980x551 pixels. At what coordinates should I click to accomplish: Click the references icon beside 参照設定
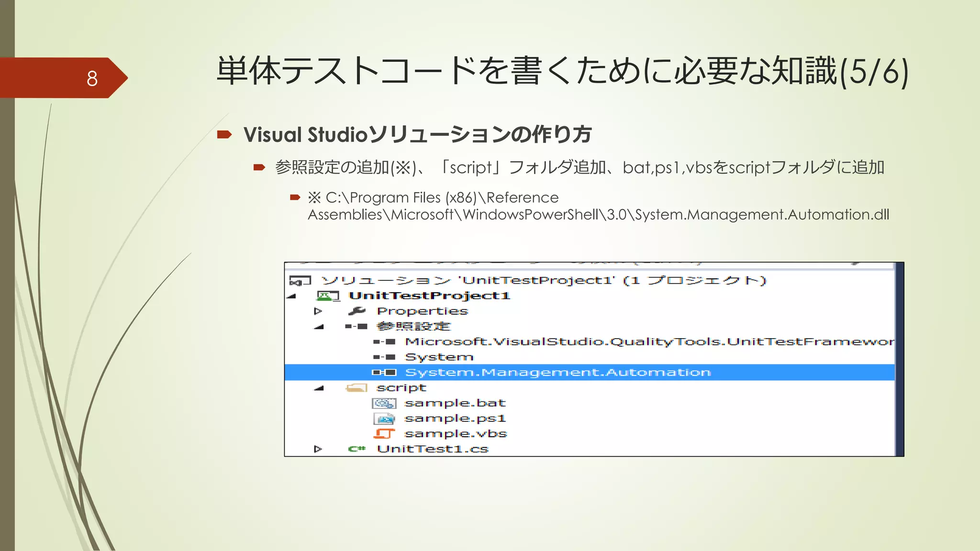pos(356,327)
